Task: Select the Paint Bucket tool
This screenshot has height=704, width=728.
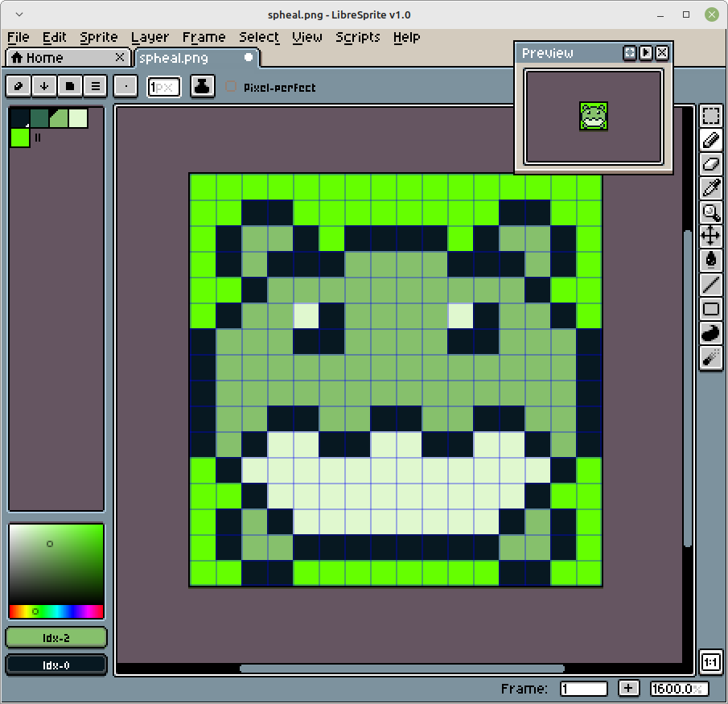Action: pos(710,260)
